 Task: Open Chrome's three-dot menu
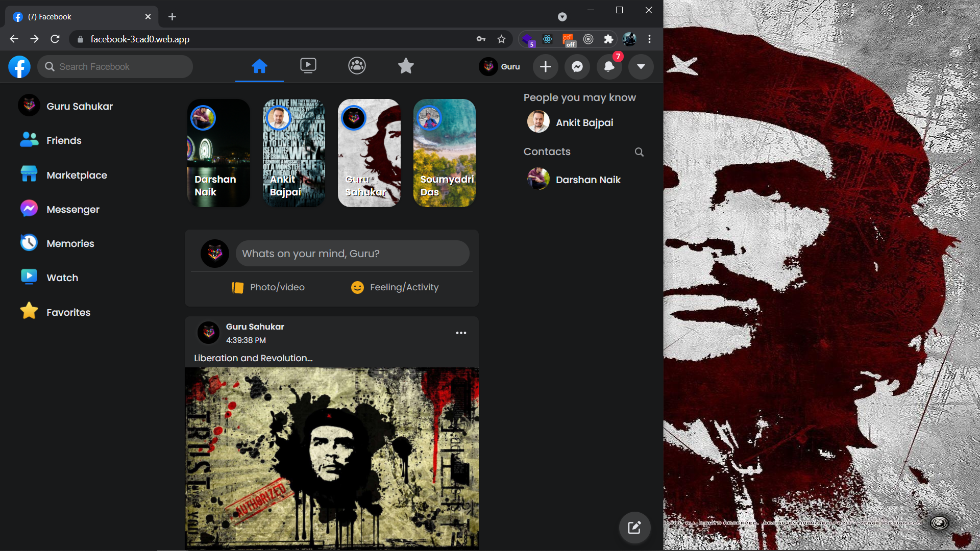(x=649, y=39)
